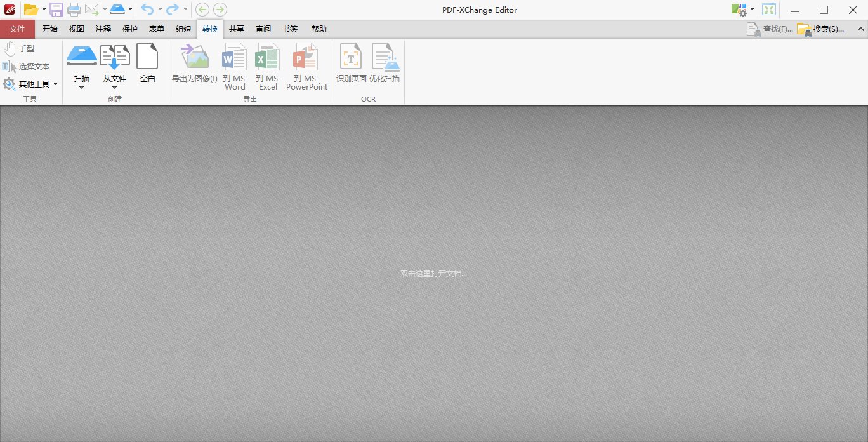Image resolution: width=868 pixels, height=442 pixels.
Task: Minimize the PDF-XChange Editor window
Action: coord(795,10)
